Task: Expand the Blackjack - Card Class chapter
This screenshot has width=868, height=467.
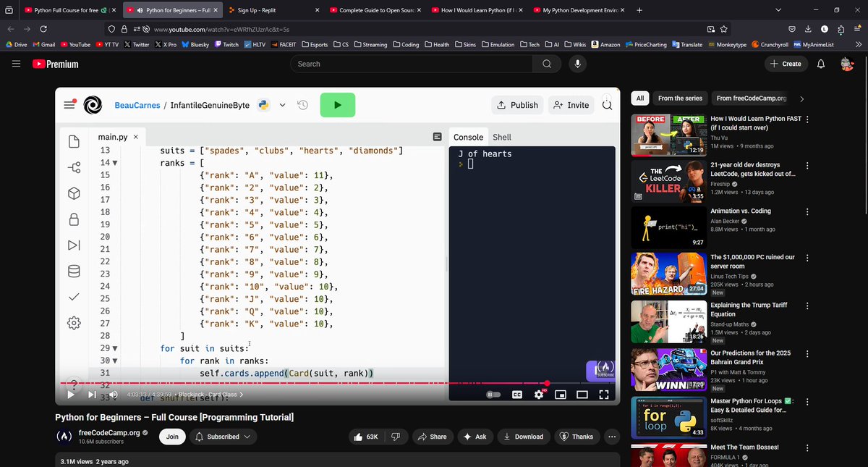Action: pyautogui.click(x=211, y=395)
